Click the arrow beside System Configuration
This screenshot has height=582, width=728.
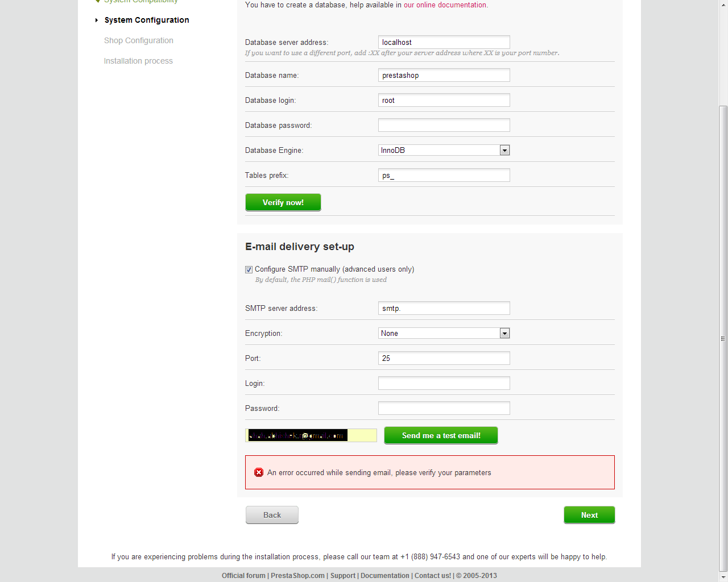[97, 20]
